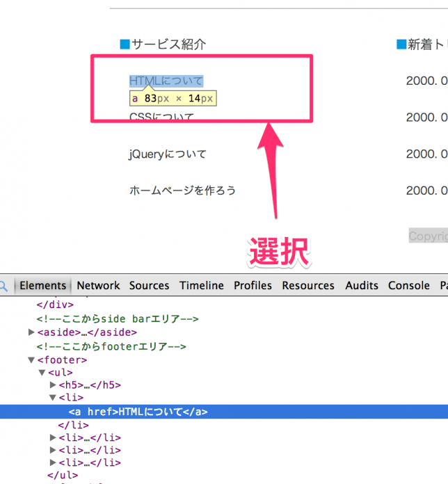Viewport: 448px width, 484px height.
Task: Switch to the Audits tab
Action: 362,286
